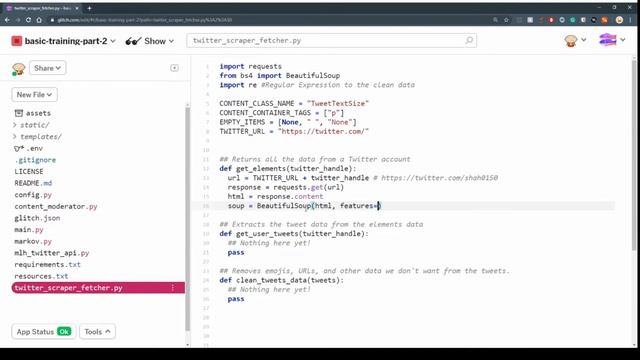Open the user avatar menu in header

[x=575, y=40]
